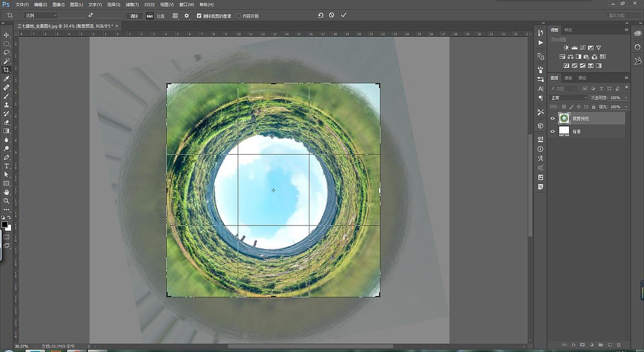
Task: Toggle lock all padlock icon
Action: click(594, 107)
